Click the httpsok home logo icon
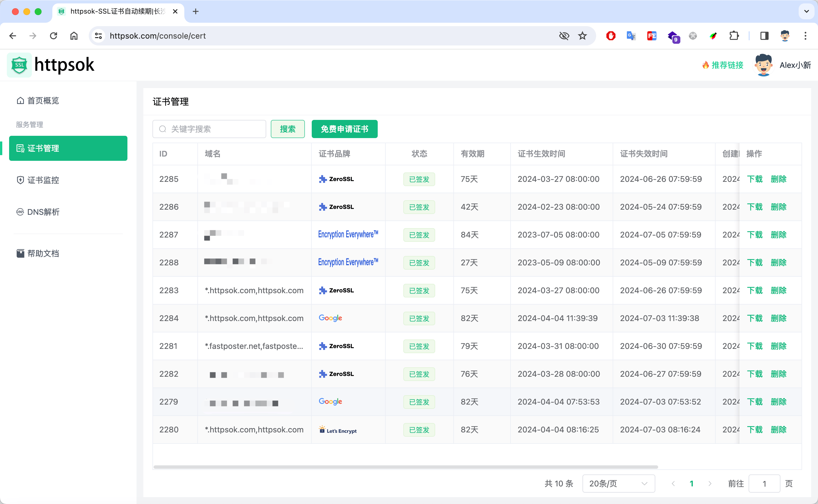 point(19,64)
